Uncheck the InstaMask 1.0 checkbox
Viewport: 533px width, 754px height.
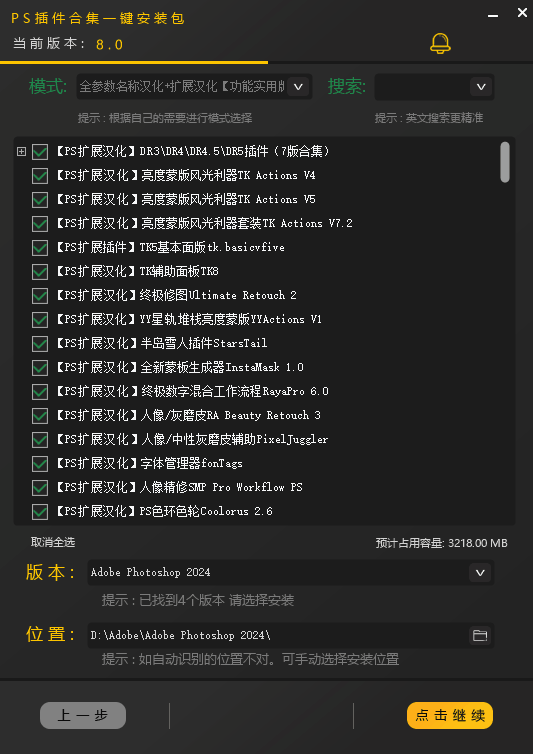pos(40,368)
